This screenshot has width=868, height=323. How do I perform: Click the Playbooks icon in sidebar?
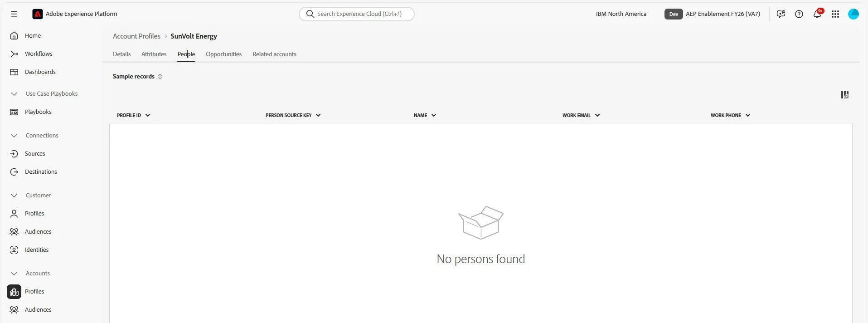(14, 112)
